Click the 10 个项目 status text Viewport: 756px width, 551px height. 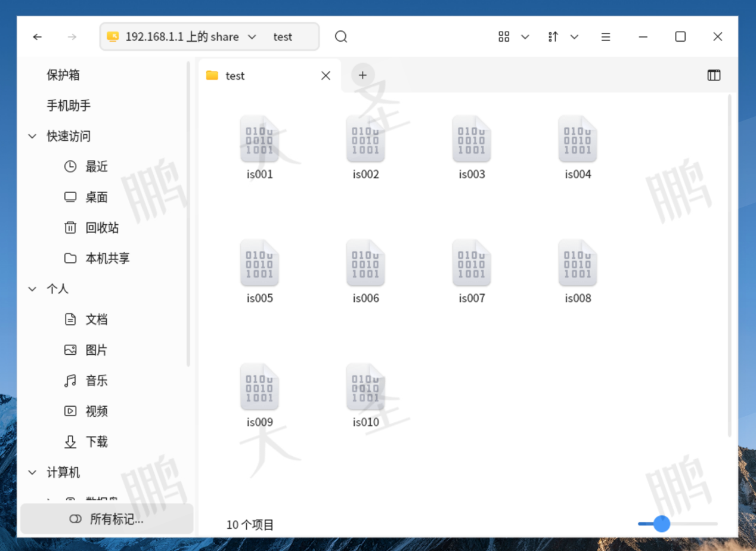(x=250, y=525)
